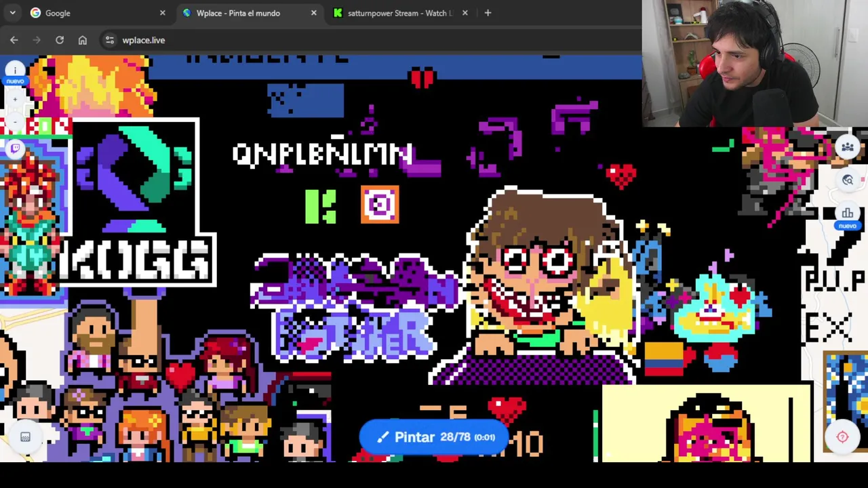
Task: Zoom in with the plus button
Action: [x=15, y=100]
